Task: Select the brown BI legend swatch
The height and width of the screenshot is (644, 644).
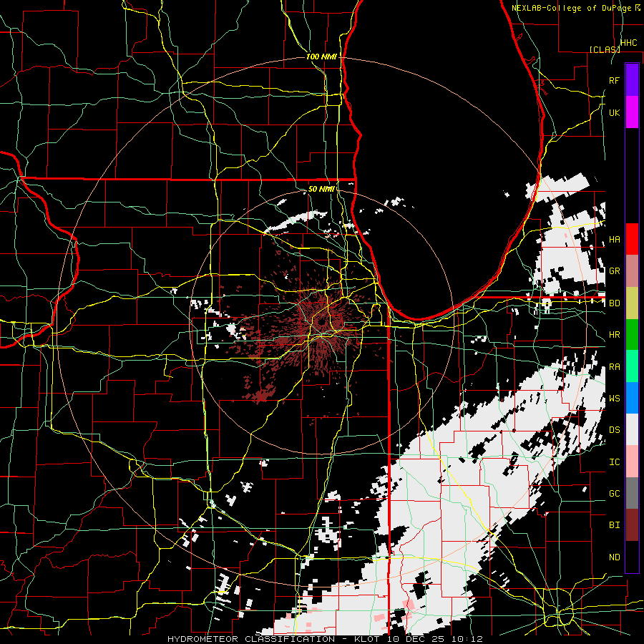Action: [x=632, y=525]
